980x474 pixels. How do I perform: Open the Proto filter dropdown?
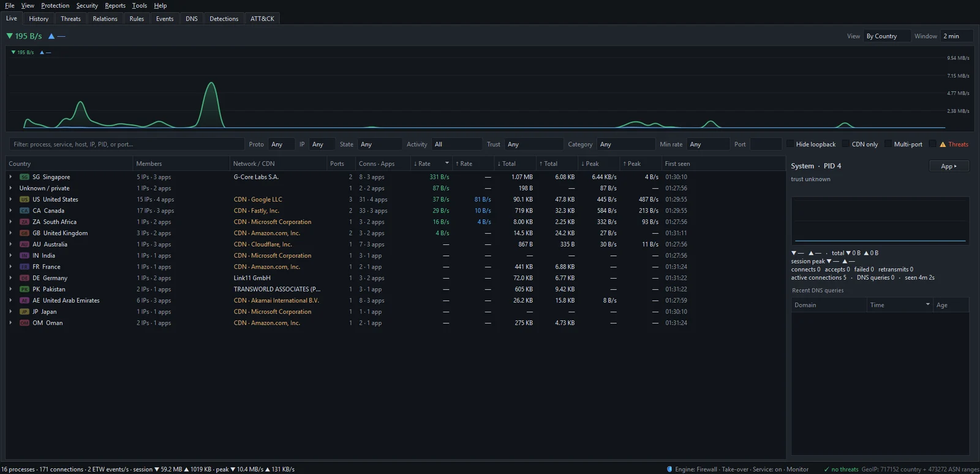click(x=281, y=145)
